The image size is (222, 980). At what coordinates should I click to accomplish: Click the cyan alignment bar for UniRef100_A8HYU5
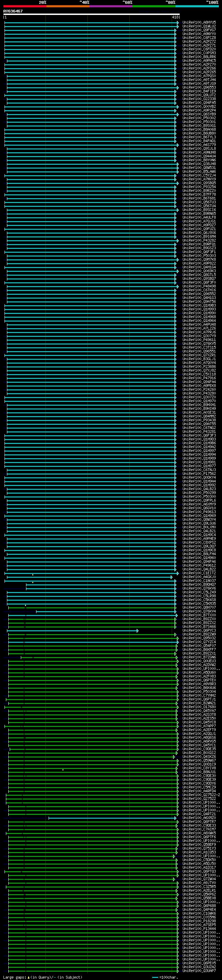[91, 23]
